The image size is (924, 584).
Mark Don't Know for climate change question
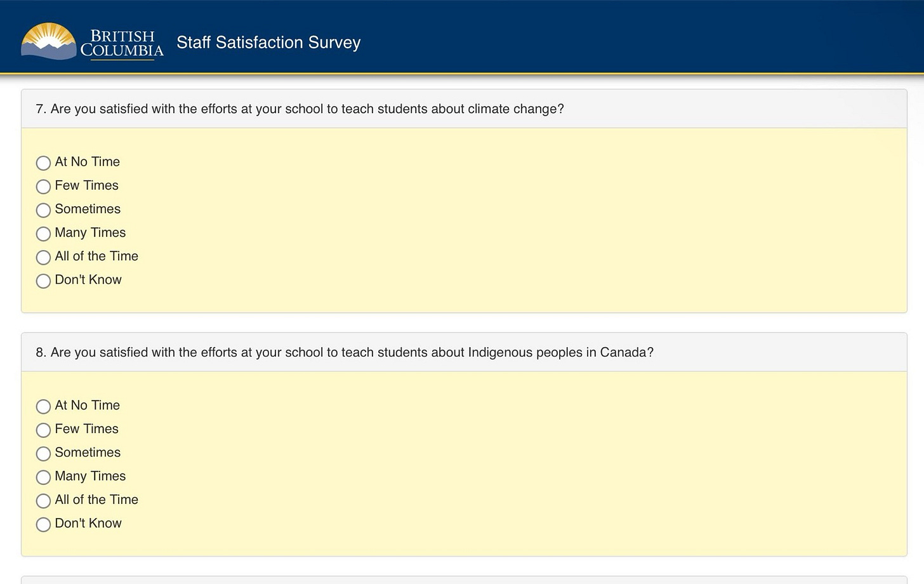click(x=43, y=281)
